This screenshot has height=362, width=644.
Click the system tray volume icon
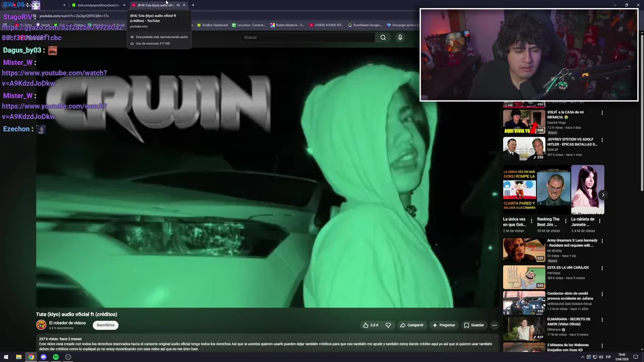pos(601,357)
